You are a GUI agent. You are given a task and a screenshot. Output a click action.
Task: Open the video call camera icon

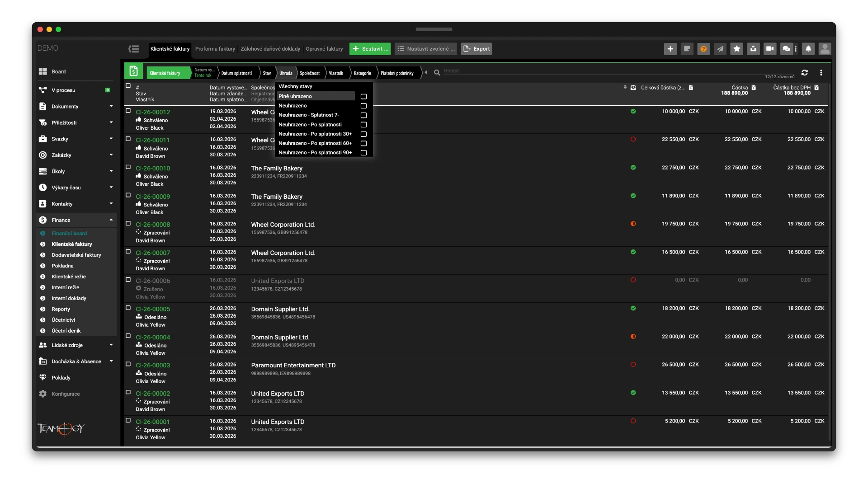point(769,49)
